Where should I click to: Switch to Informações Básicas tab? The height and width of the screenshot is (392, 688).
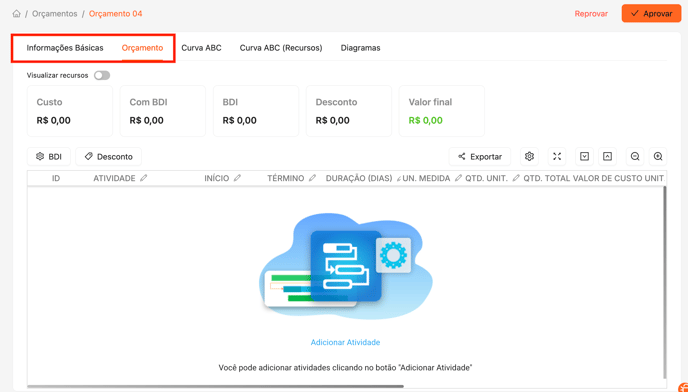pyautogui.click(x=65, y=48)
